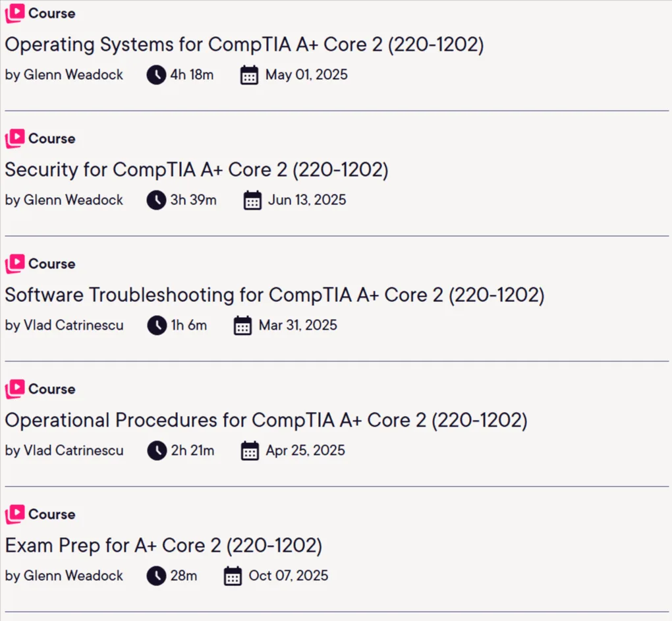Click the calendar icon next to Jun 13, 2025

(252, 200)
